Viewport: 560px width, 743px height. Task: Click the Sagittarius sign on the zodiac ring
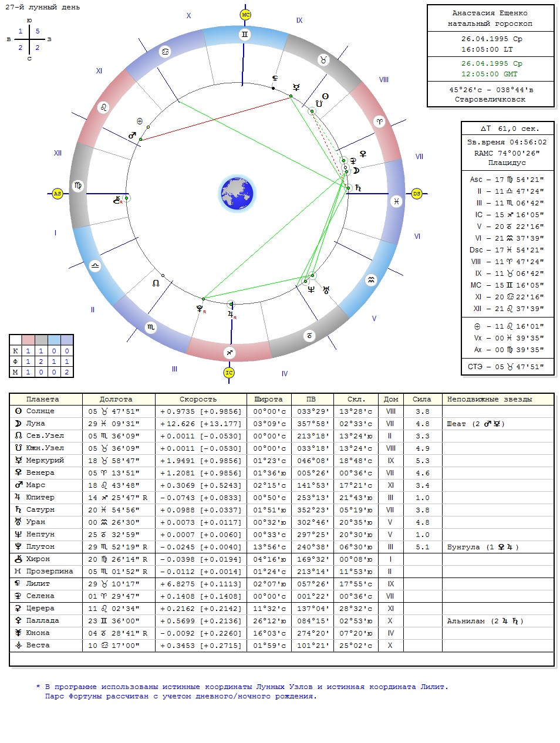[230, 353]
